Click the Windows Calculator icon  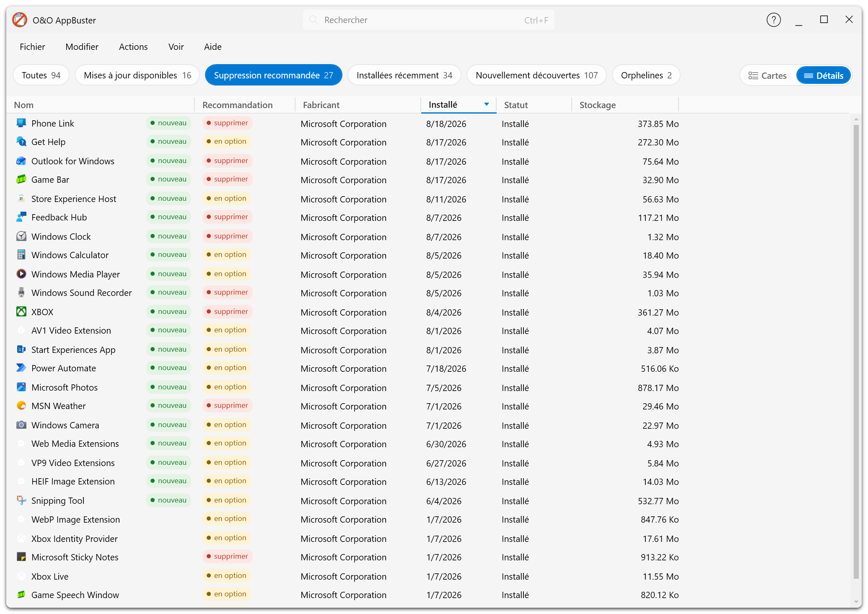click(21, 254)
